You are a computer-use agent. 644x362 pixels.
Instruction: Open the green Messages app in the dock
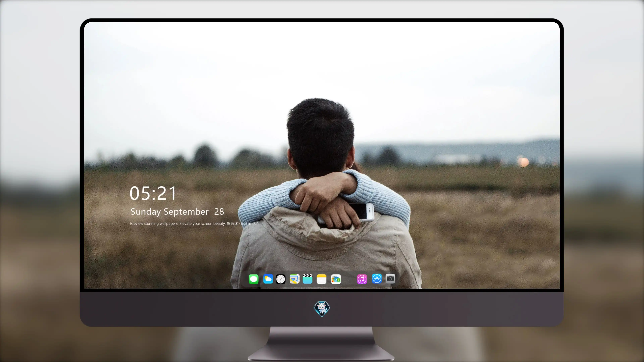(x=254, y=279)
